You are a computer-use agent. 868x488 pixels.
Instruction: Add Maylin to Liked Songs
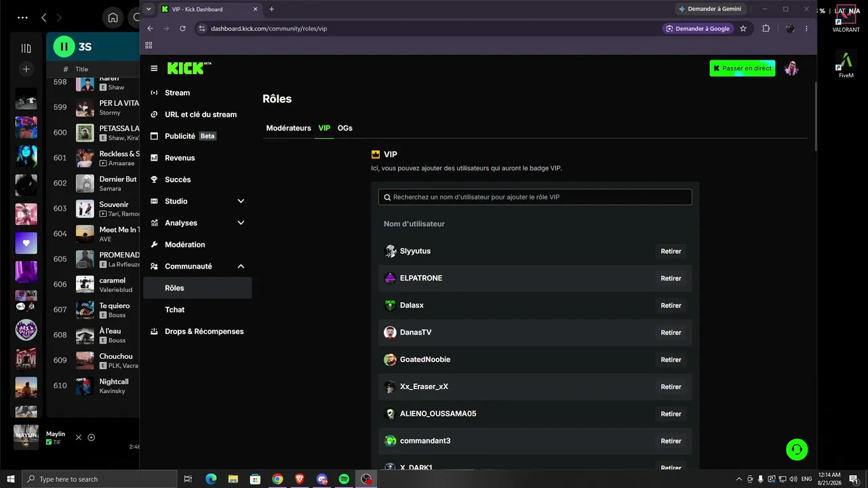(92, 437)
